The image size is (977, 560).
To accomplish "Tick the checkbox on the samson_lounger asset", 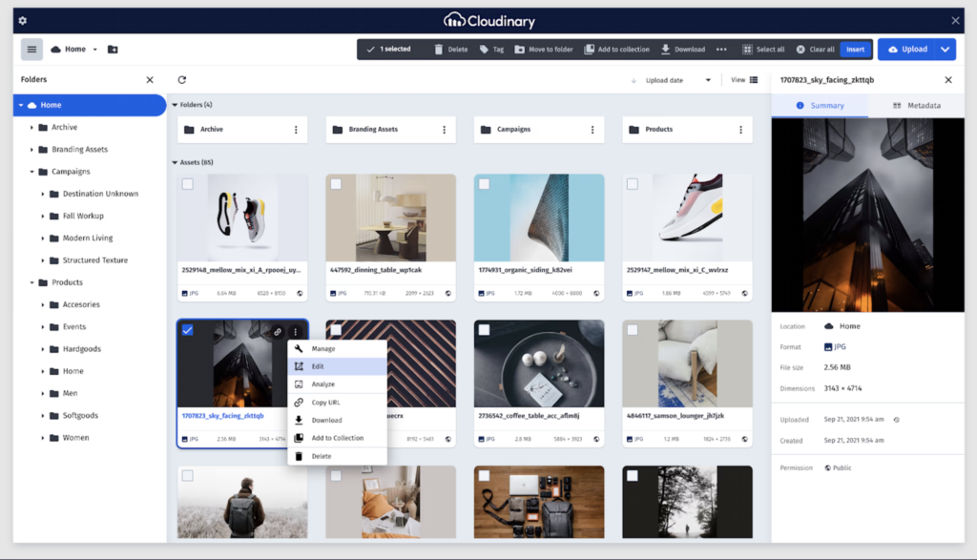I will [x=633, y=329].
